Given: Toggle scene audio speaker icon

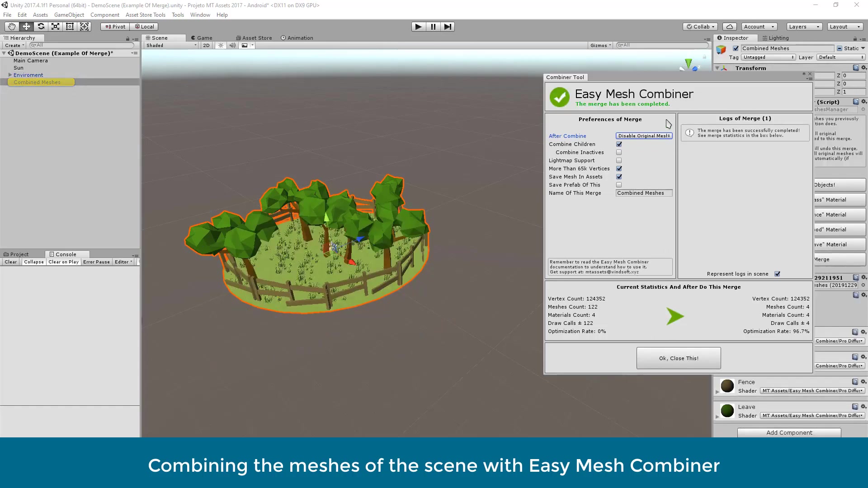Looking at the screenshot, I should coord(232,45).
